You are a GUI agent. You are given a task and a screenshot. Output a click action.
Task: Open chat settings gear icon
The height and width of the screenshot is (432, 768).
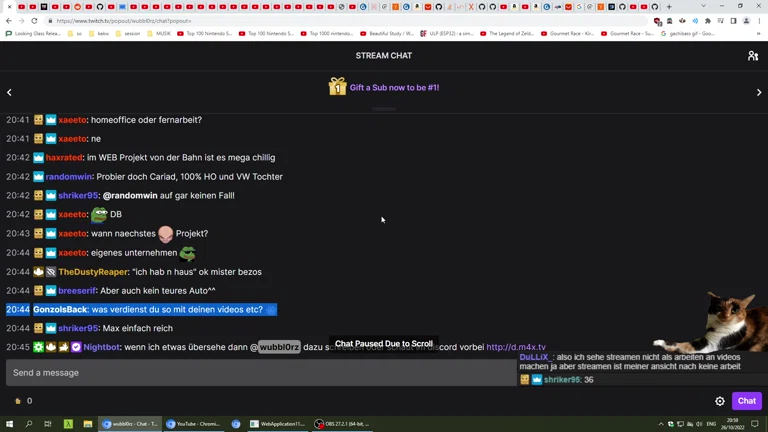coord(720,401)
